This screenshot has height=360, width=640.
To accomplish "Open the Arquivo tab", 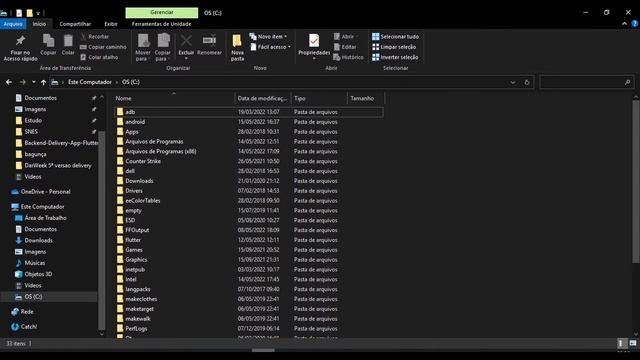I will click(13, 24).
